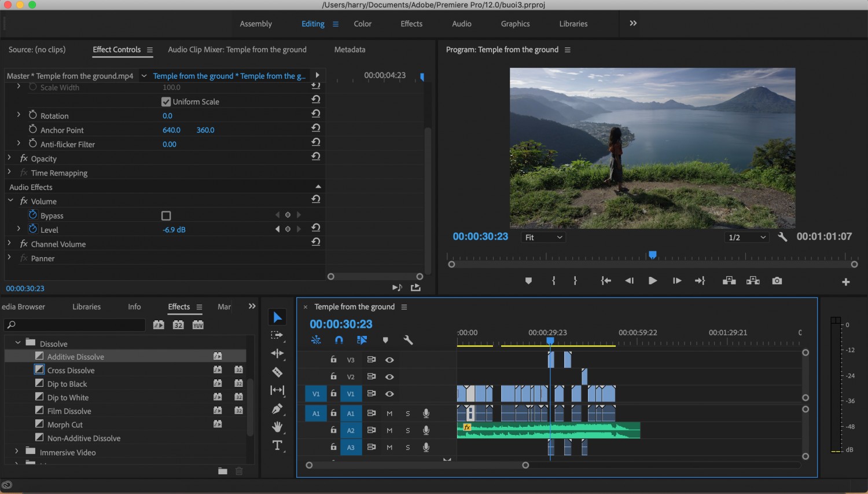Toggle track output eye for V3
Screen dimensions: 868x494
[x=389, y=360]
